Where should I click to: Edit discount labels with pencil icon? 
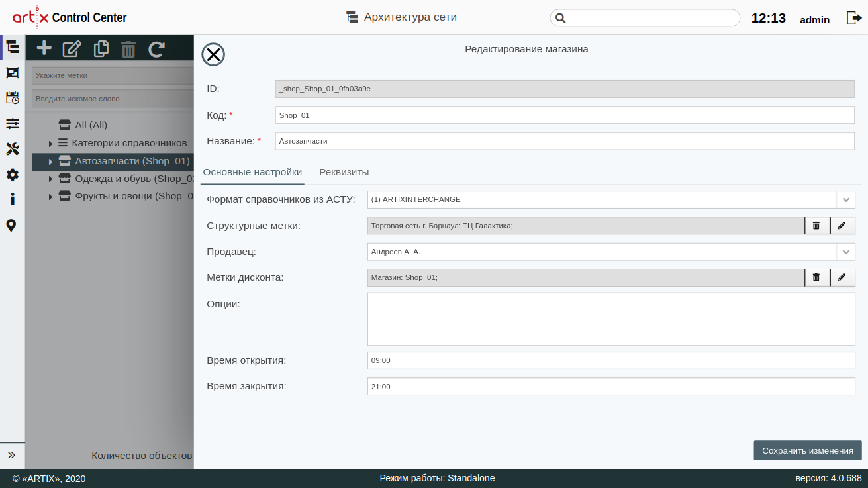pos(842,277)
